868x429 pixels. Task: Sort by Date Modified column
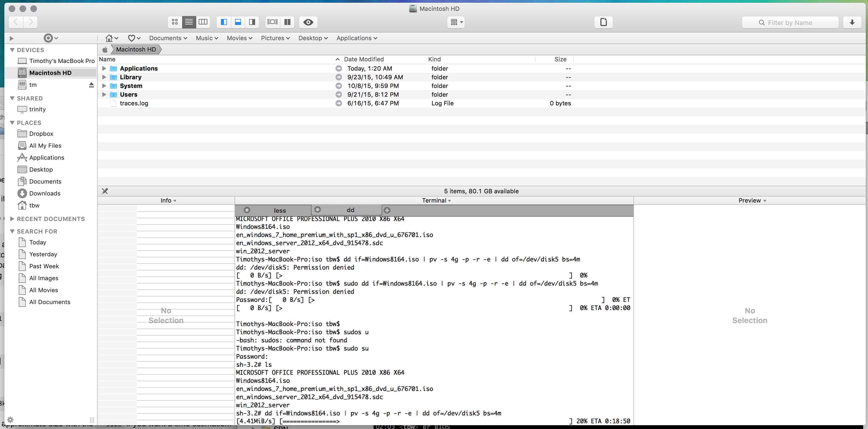tap(384, 59)
